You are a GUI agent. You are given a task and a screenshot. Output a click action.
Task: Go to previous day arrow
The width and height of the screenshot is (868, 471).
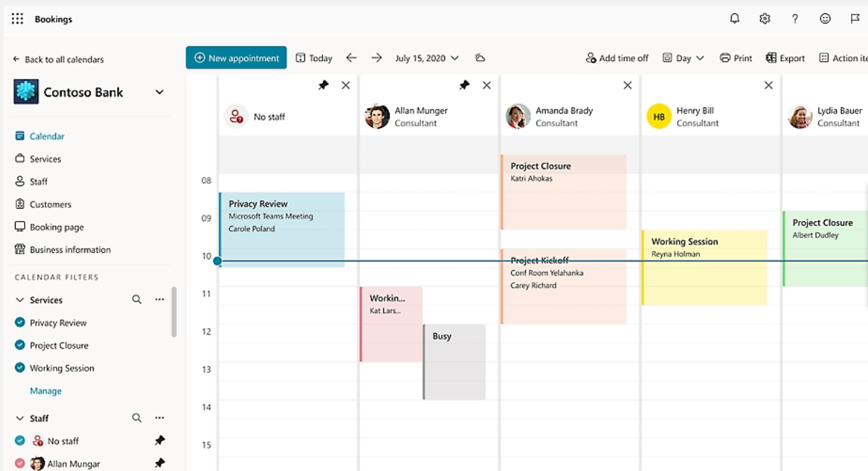pos(351,58)
